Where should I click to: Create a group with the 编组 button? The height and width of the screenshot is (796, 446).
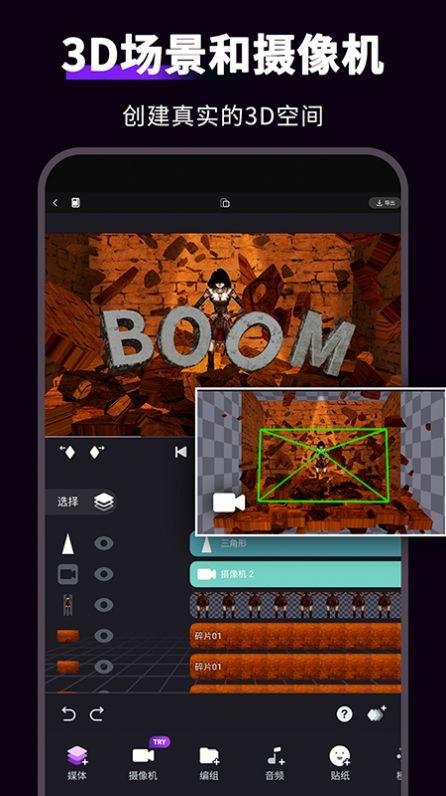pyautogui.click(x=209, y=762)
